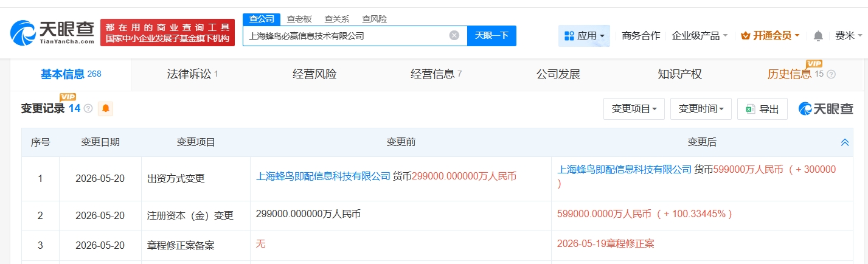Collapse the table with the double-chevron icon

(x=845, y=142)
